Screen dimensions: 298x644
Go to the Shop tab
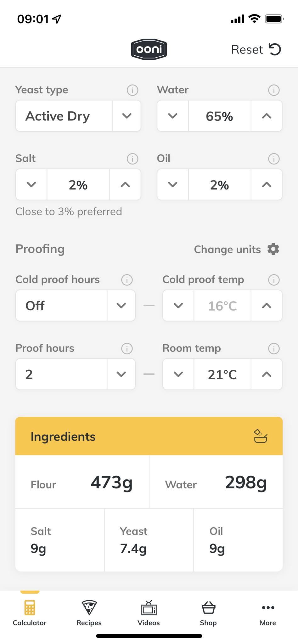[x=208, y=613]
